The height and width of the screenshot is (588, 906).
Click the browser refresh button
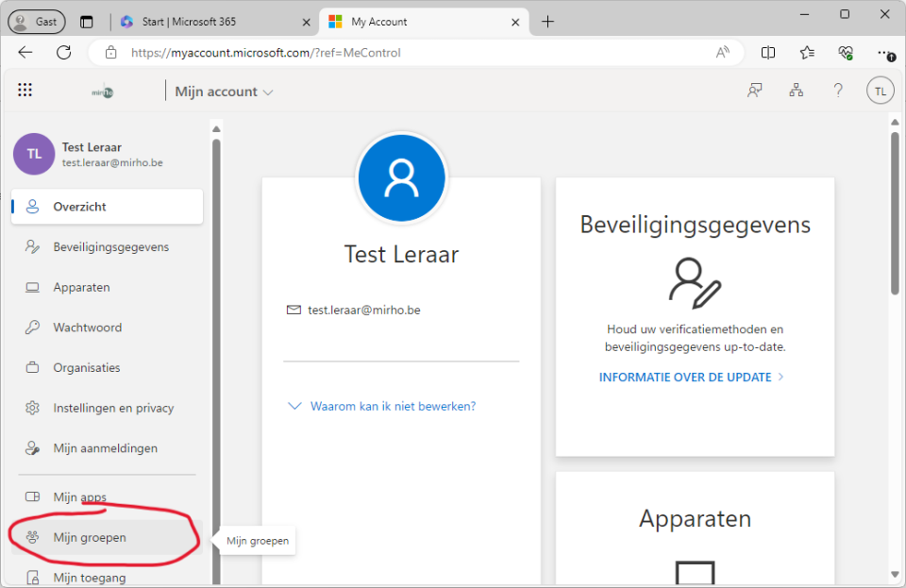click(64, 53)
